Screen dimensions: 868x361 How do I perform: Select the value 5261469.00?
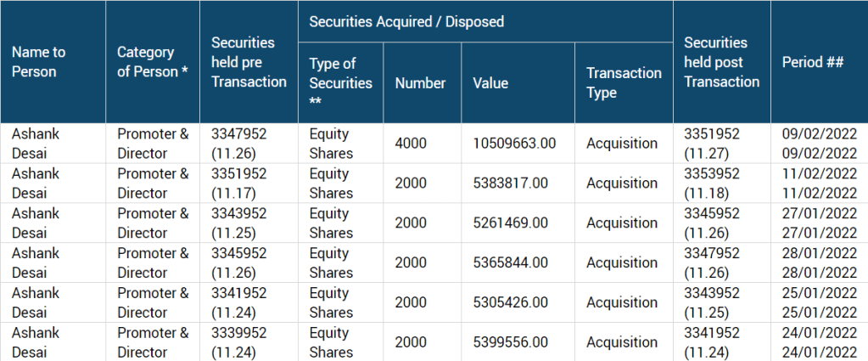click(x=511, y=223)
